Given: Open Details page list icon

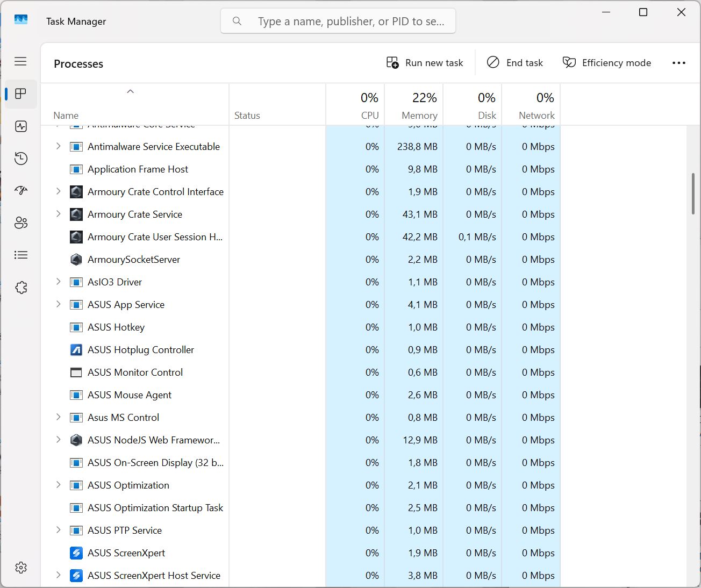Looking at the screenshot, I should tap(21, 255).
